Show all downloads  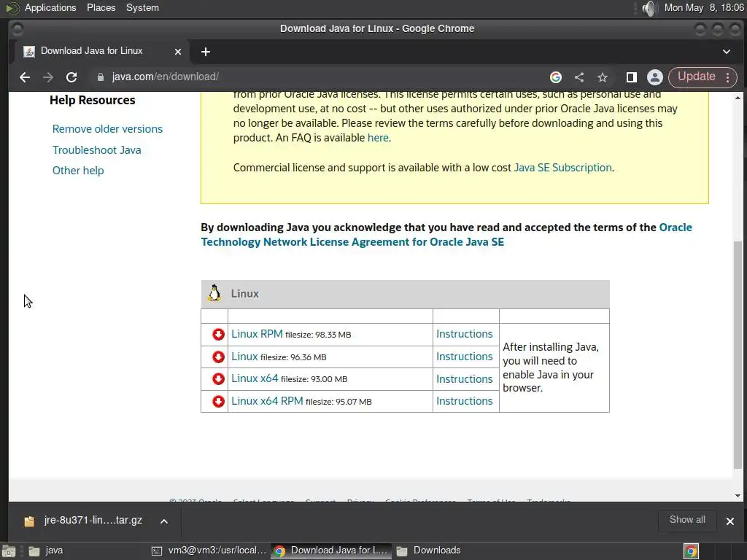tap(687, 520)
